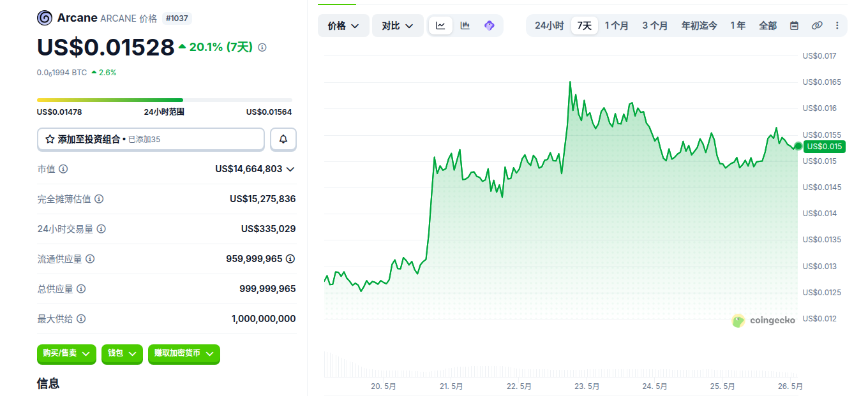Viewport: 868px width, 396px height.
Task: Click the #1037 rank badge
Action: 177,18
